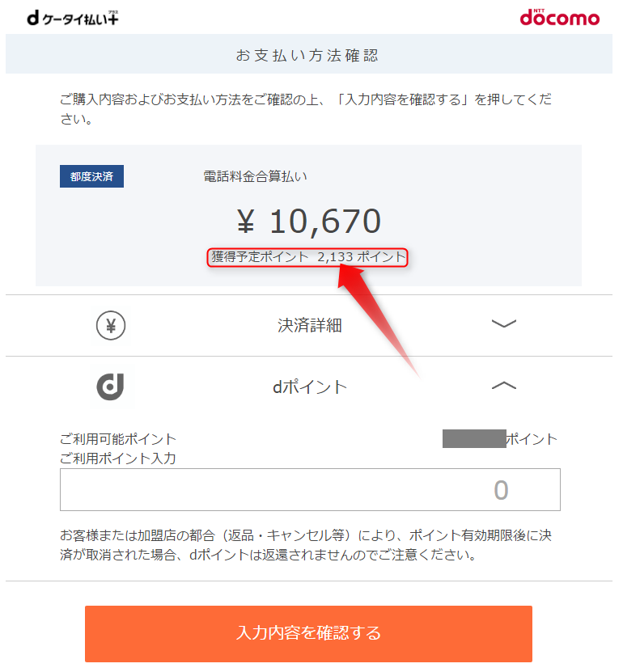The width and height of the screenshot is (623, 672).
Task: Click the gray d-point icon
Action: [x=110, y=387]
